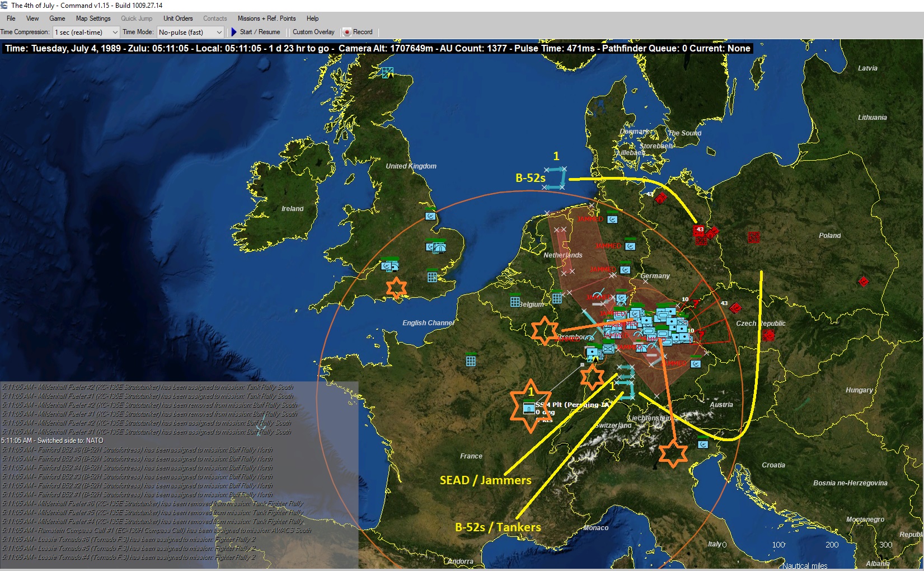Click the Mildenhall Fueler #6 log entry
924x571 pixels.
pyautogui.click(x=152, y=503)
